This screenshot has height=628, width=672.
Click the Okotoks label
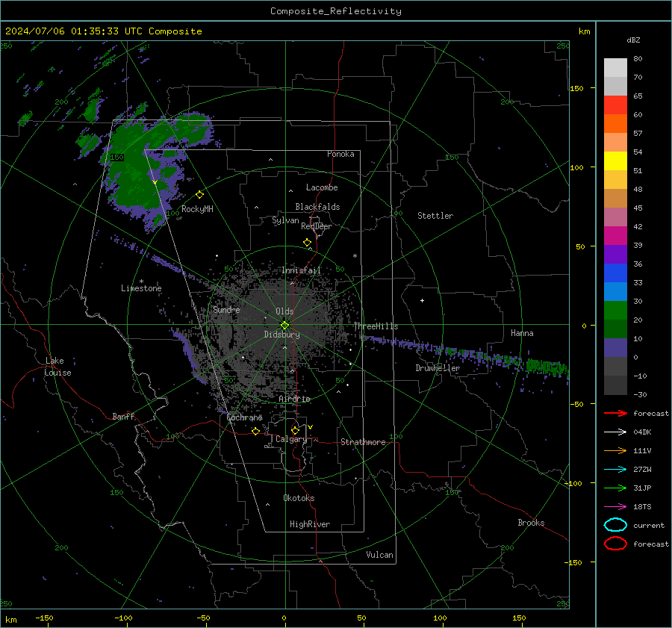(x=299, y=498)
